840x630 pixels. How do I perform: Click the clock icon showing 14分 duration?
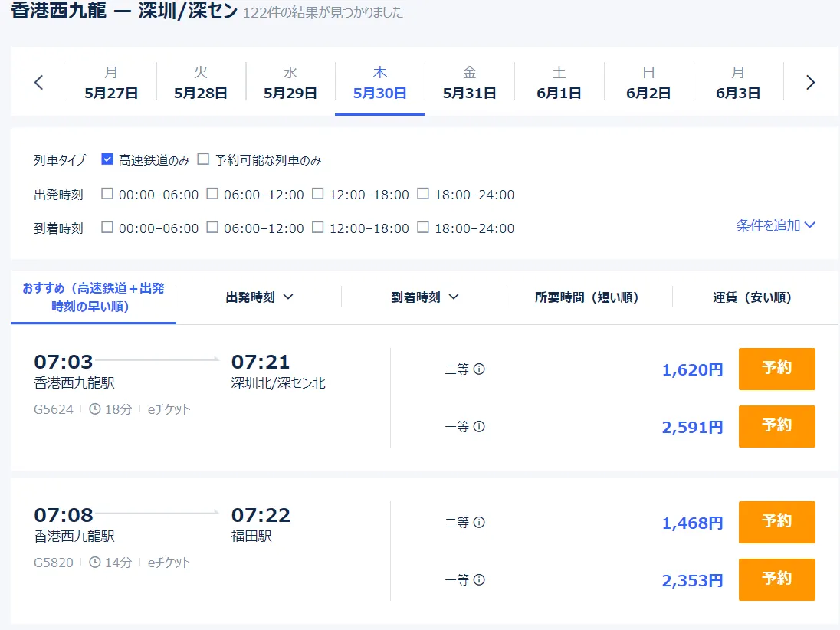(95, 563)
